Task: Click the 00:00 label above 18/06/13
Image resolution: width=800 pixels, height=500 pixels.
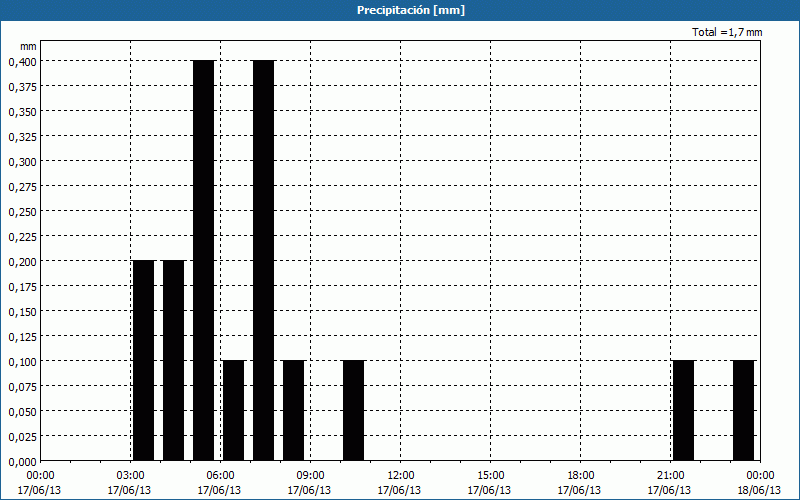Action: [x=760, y=476]
